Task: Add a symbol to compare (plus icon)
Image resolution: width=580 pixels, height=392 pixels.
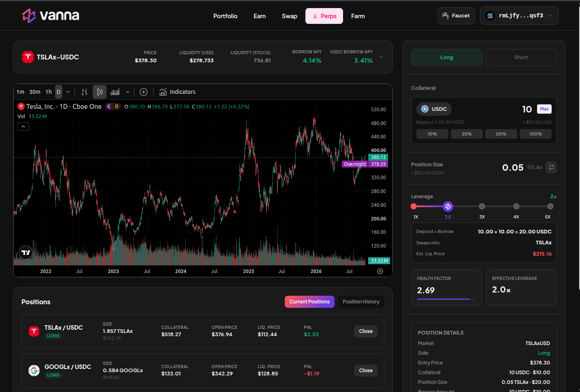Action: (x=143, y=92)
